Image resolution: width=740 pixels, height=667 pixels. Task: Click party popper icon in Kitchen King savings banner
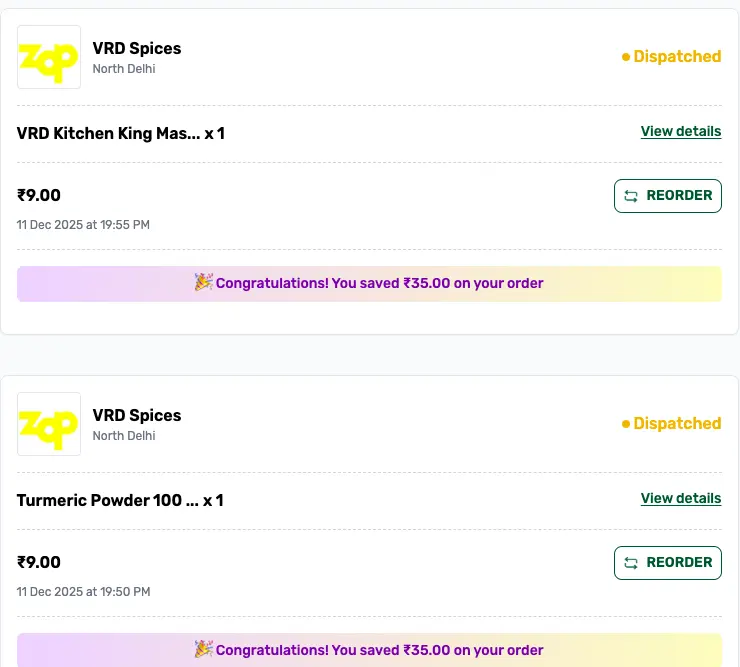coord(203,283)
